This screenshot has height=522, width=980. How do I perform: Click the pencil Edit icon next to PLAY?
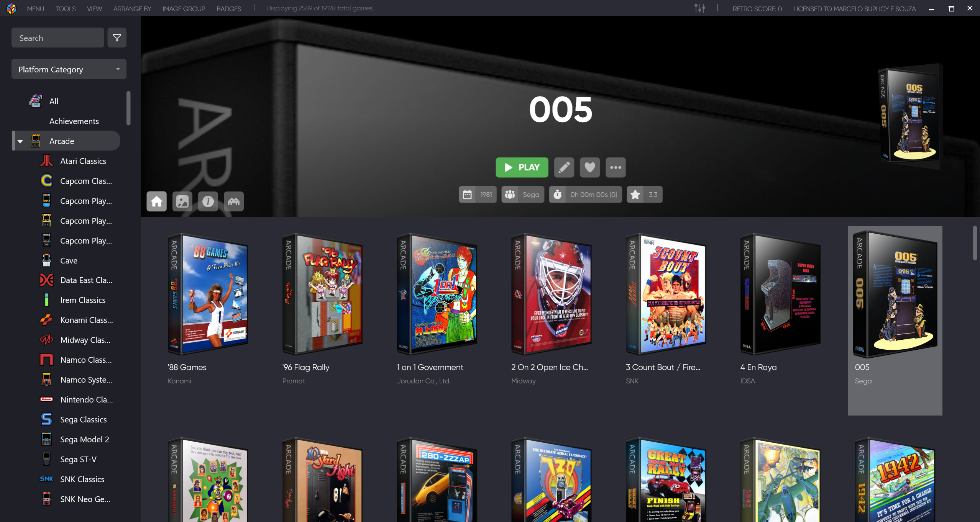(564, 167)
